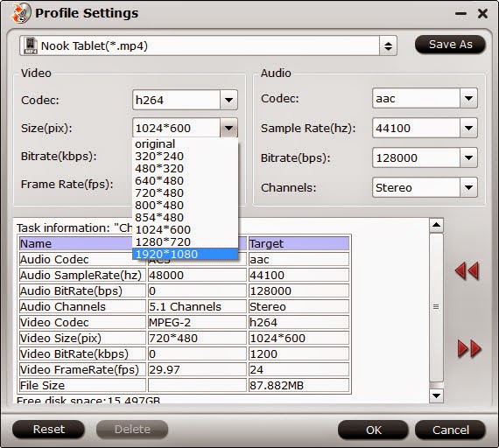Click the Size(pix) field showing 1024*600
The image size is (499, 448).
click(176, 128)
